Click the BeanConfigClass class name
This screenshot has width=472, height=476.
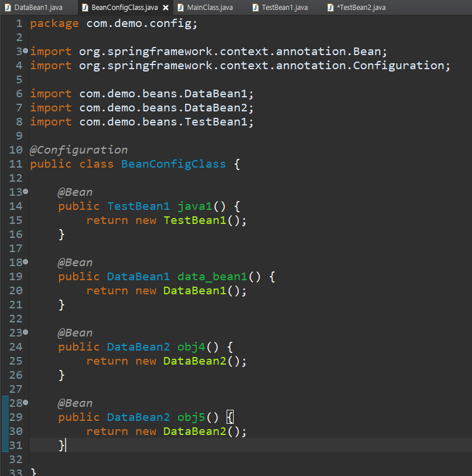point(173,164)
